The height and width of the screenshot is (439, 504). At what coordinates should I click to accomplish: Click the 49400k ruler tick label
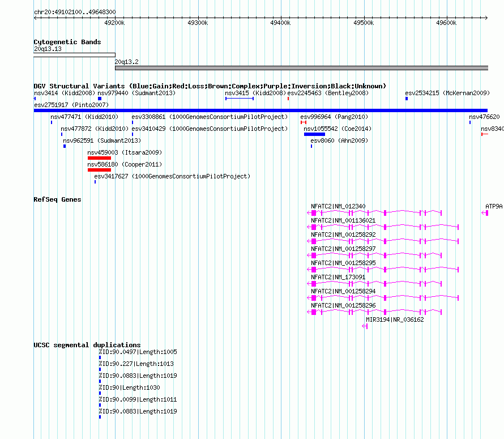[281, 23]
